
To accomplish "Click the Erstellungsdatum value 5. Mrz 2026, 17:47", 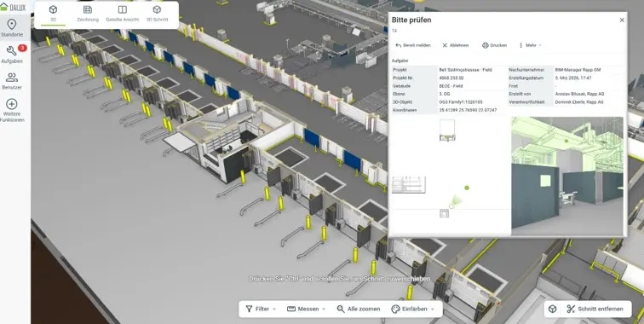I will coord(573,78).
